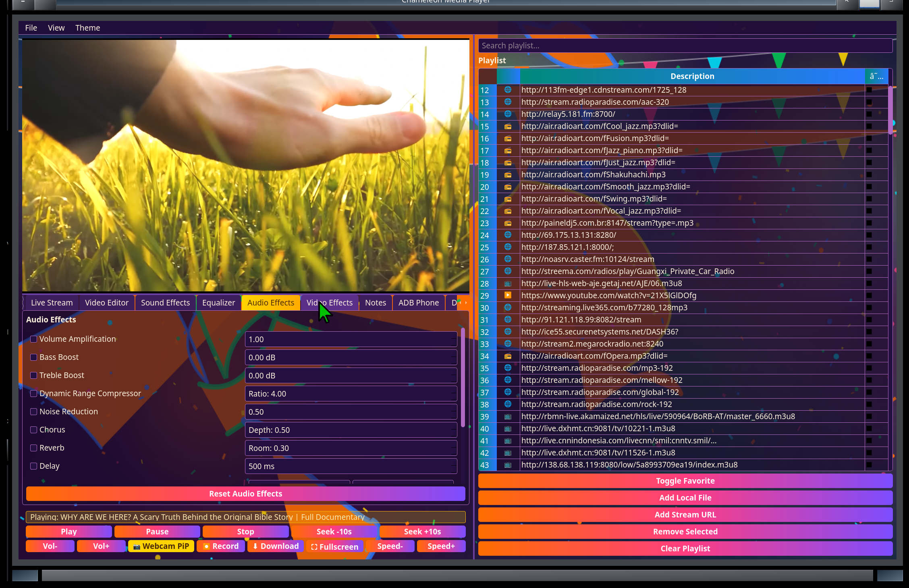Click the YouTube play icon in row 29

pyautogui.click(x=508, y=295)
